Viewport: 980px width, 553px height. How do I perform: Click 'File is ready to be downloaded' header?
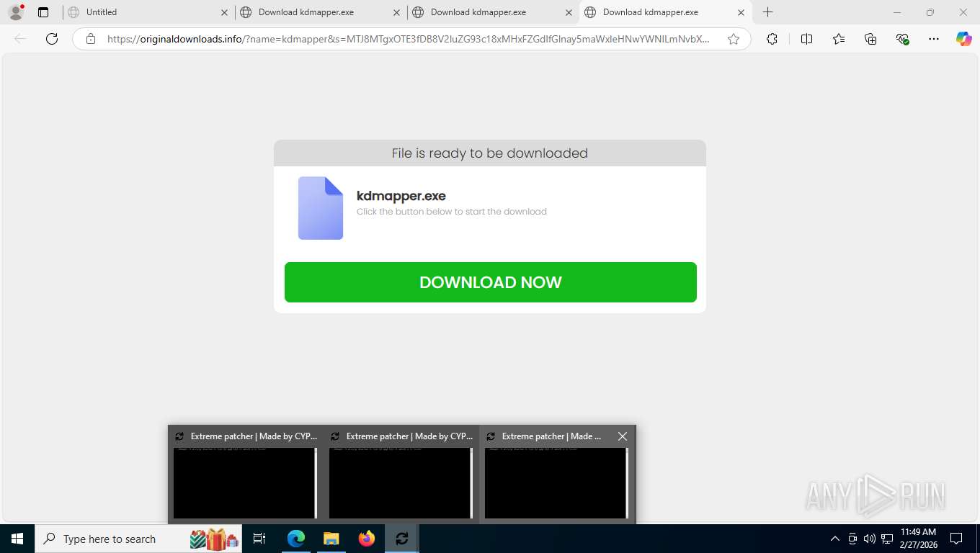tap(490, 153)
